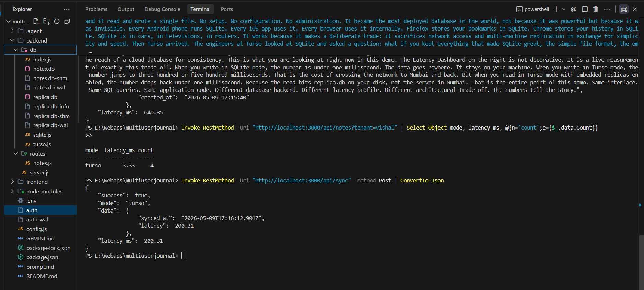The width and height of the screenshot is (644, 290).
Task: Open the localhost:3000/api/sync URL link
Action: [x=302, y=180]
